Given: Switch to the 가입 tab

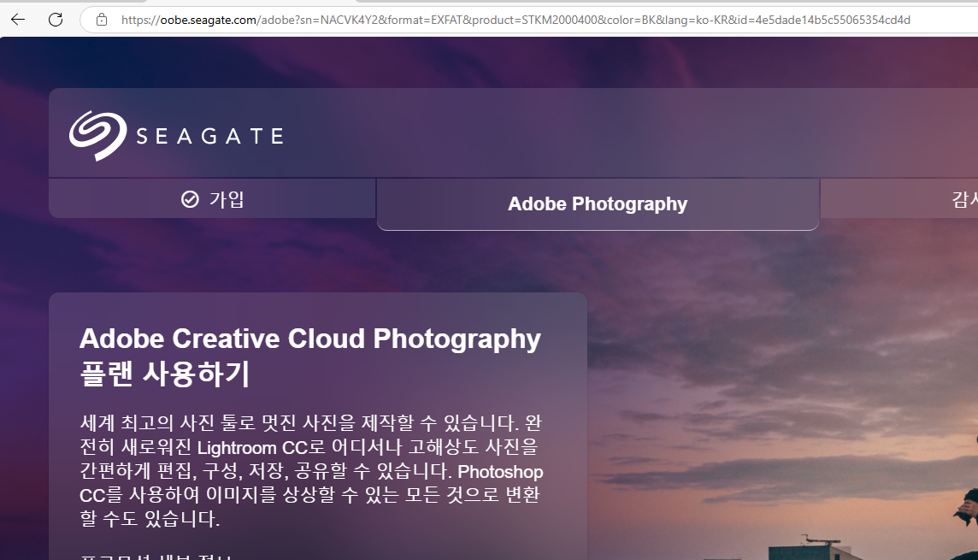Looking at the screenshot, I should click(x=212, y=199).
